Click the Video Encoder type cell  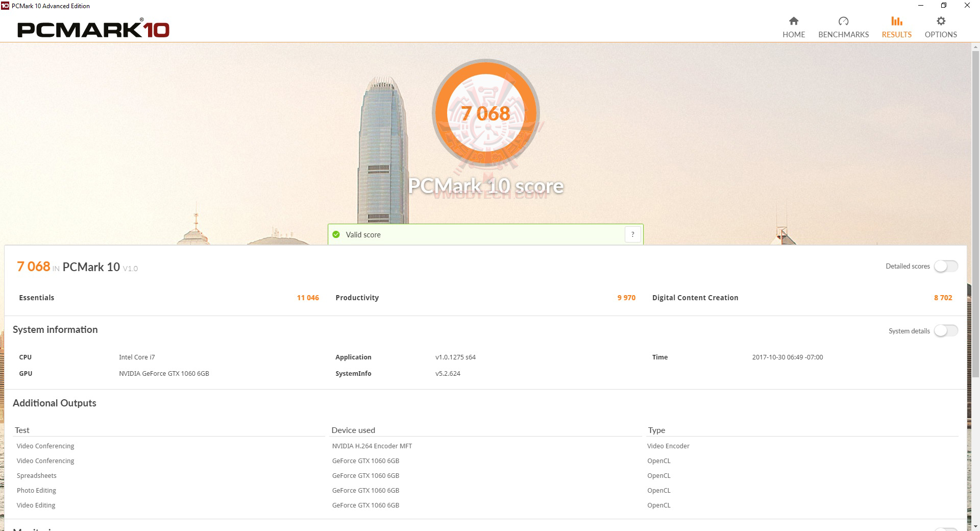tap(668, 446)
